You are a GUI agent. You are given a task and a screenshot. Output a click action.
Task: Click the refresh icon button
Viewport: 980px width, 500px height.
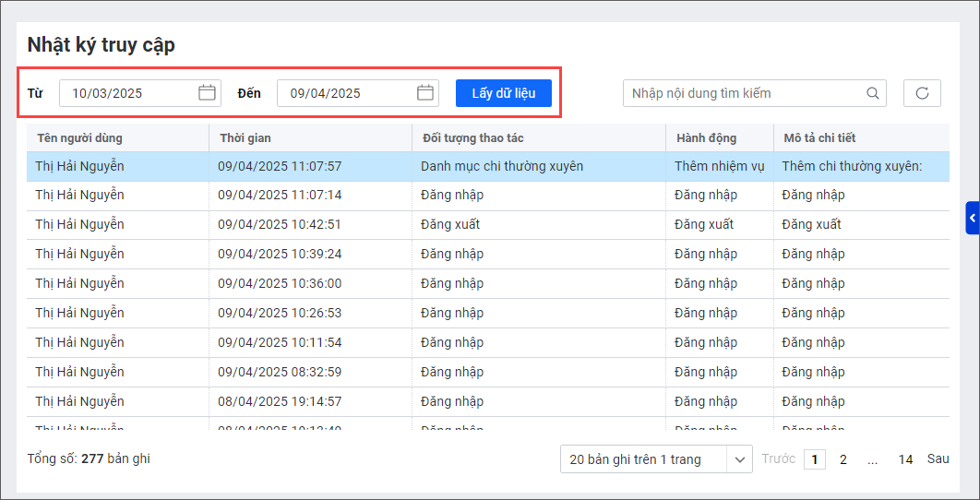tap(921, 93)
